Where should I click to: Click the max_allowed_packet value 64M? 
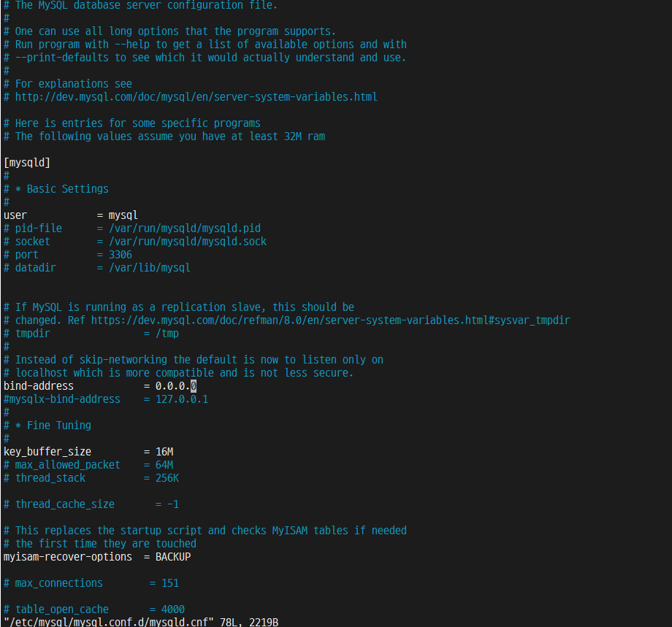tap(164, 465)
